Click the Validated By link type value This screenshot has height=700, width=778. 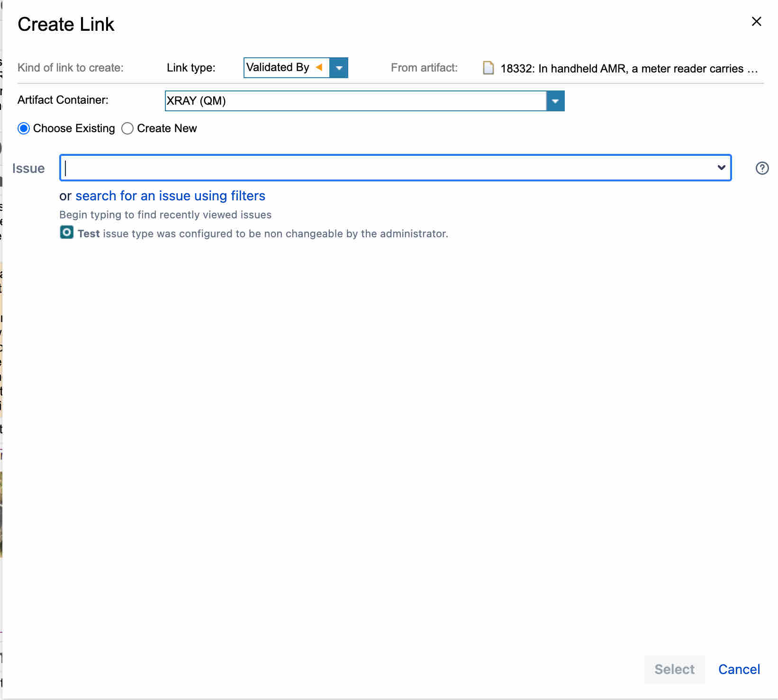[278, 67]
